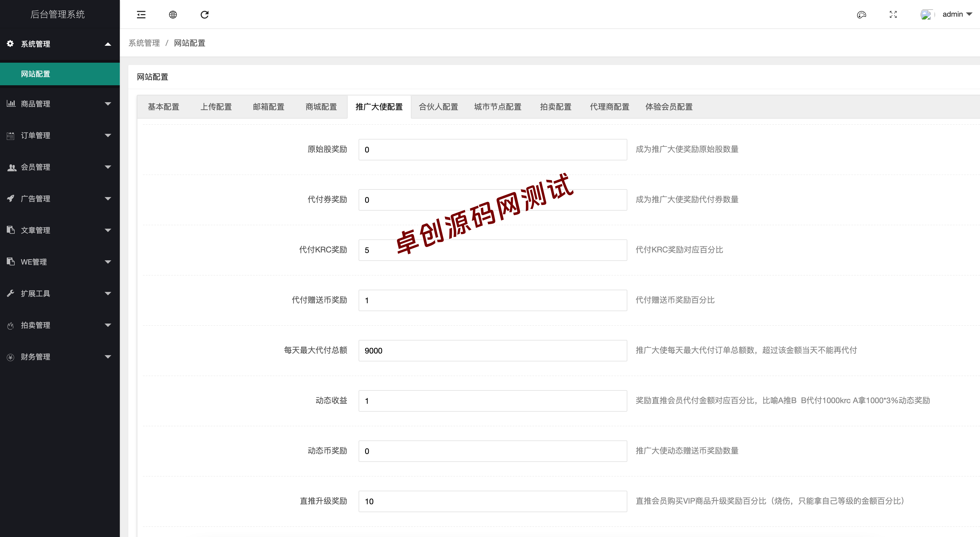Viewport: 980px width, 537px height.
Task: Switch to the 拍卖配置 tab
Action: tap(556, 107)
